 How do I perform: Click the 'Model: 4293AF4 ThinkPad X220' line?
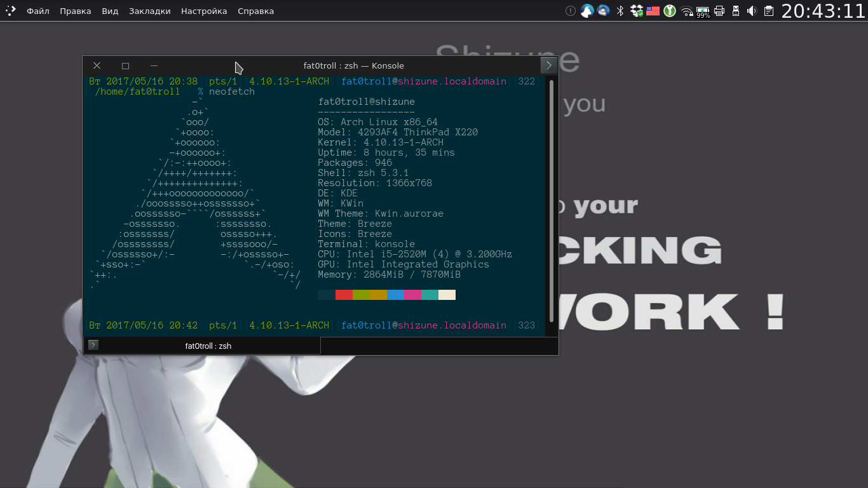398,132
